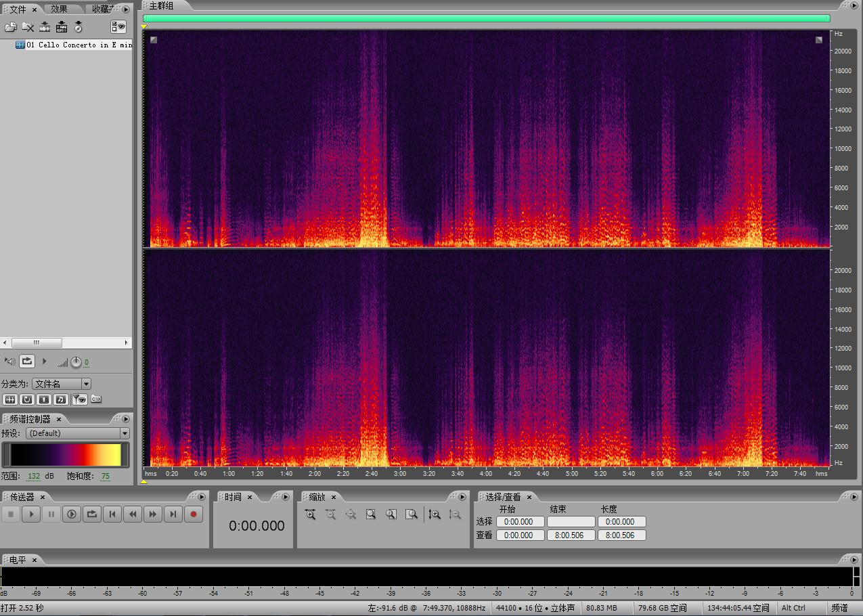Click the zoom in horizontally icon

click(310, 514)
